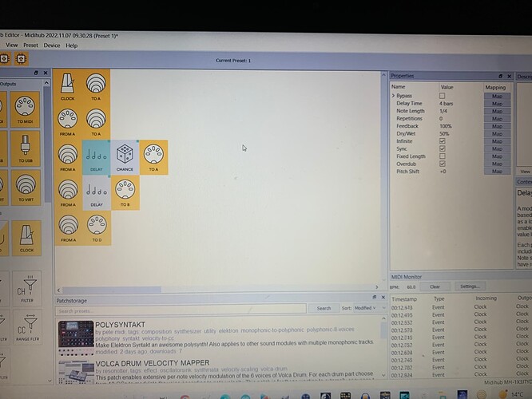Click Patchstorage list scroll up arrow
Viewport: 532px width, 399px height.
383,318
